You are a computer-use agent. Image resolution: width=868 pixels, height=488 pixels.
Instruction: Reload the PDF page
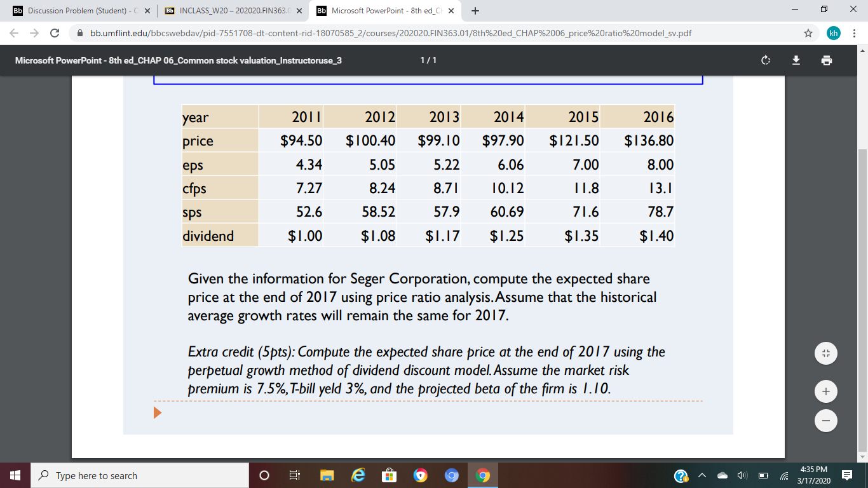pyautogui.click(x=55, y=33)
